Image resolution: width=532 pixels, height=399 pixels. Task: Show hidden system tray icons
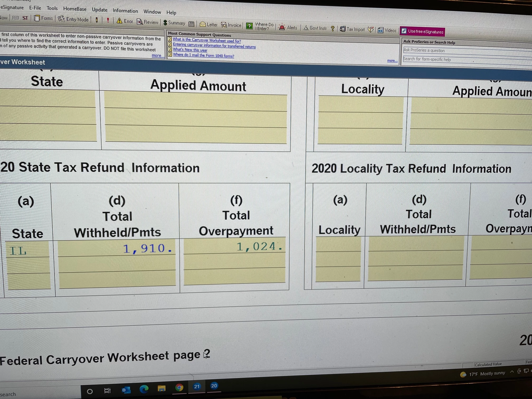tap(512, 372)
